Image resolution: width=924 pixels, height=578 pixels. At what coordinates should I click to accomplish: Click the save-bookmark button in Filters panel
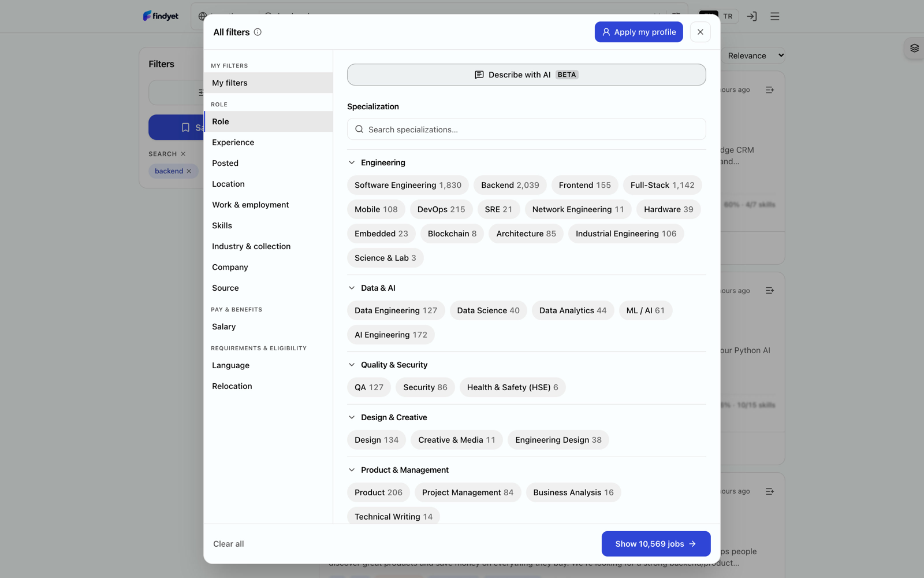176,127
